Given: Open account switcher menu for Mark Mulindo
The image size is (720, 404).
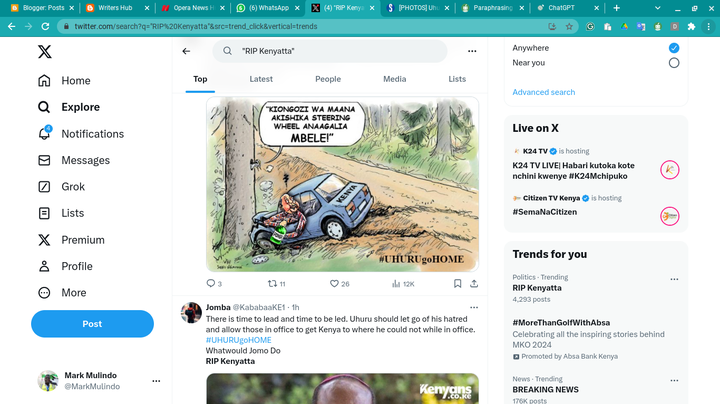Looking at the screenshot, I should coord(156,381).
